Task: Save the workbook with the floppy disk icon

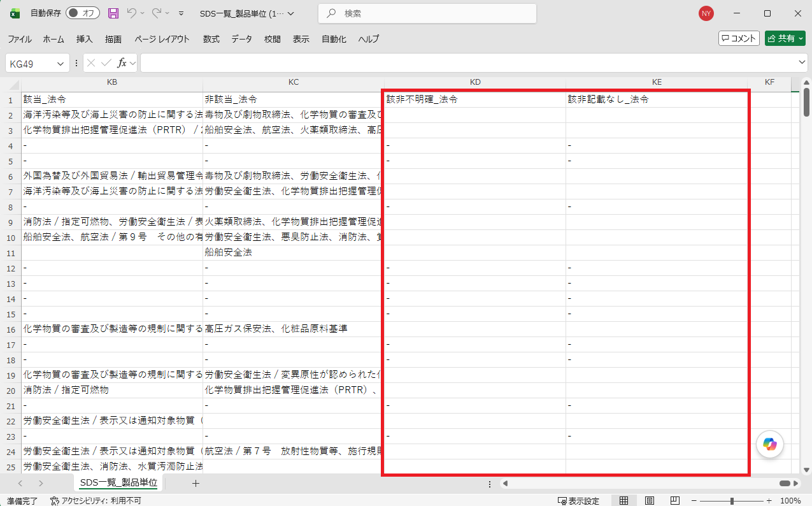Action: [113, 13]
